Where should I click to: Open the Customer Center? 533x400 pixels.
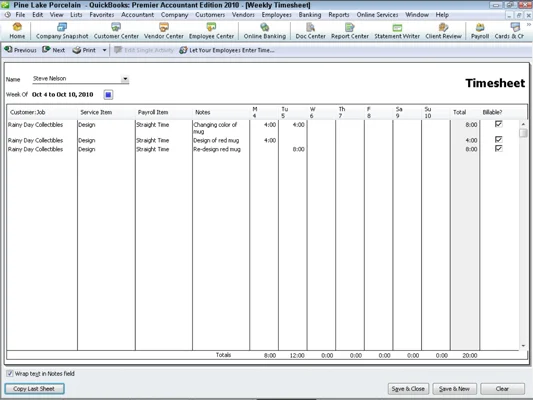(116, 31)
